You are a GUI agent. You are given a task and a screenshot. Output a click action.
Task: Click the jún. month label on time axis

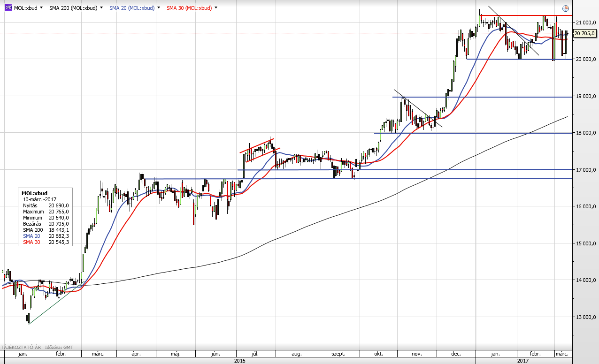coord(216,354)
